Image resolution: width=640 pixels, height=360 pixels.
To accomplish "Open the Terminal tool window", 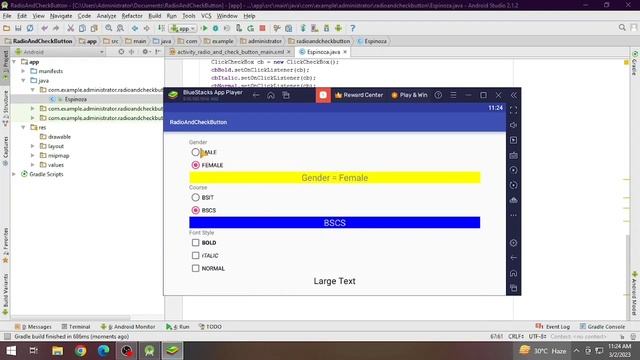I will click(76, 327).
